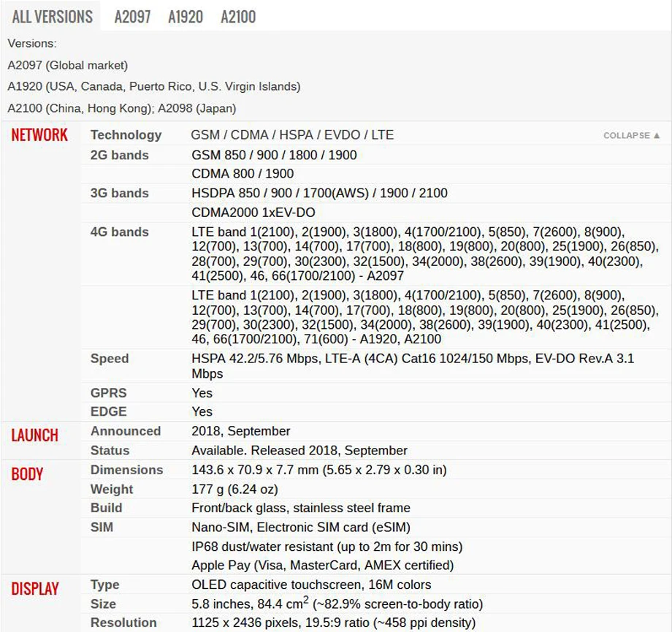Click the display Type label
The width and height of the screenshot is (672, 632).
point(105,585)
